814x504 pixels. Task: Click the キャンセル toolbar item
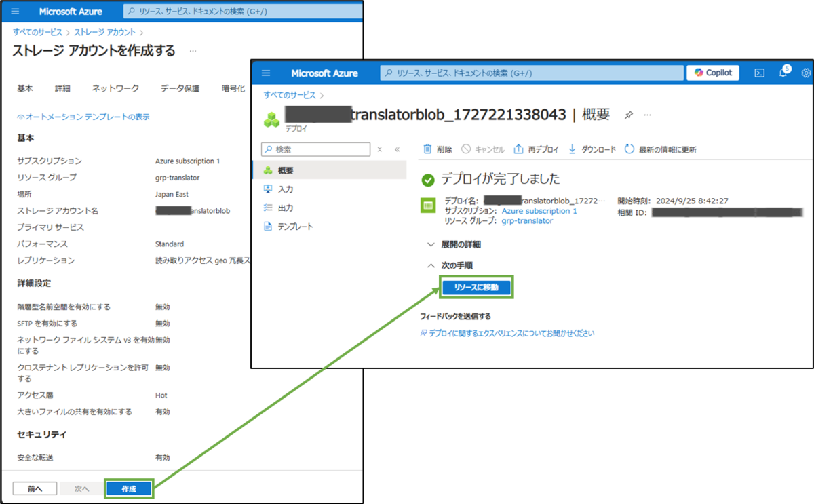tap(483, 149)
